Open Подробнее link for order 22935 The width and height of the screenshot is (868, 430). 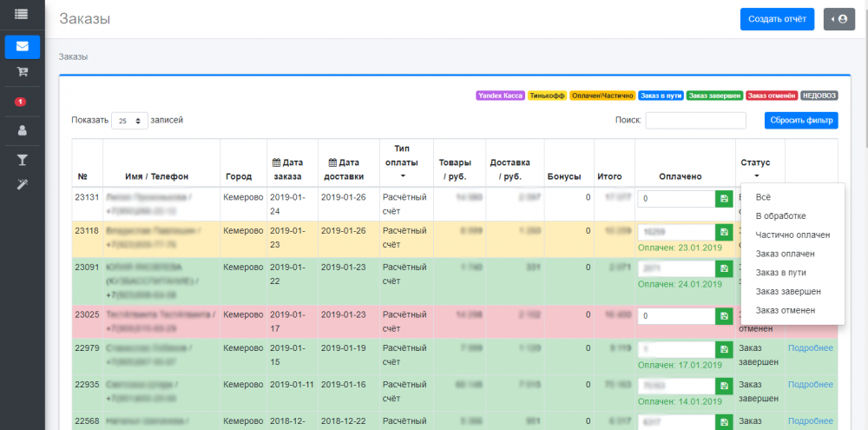(x=811, y=385)
